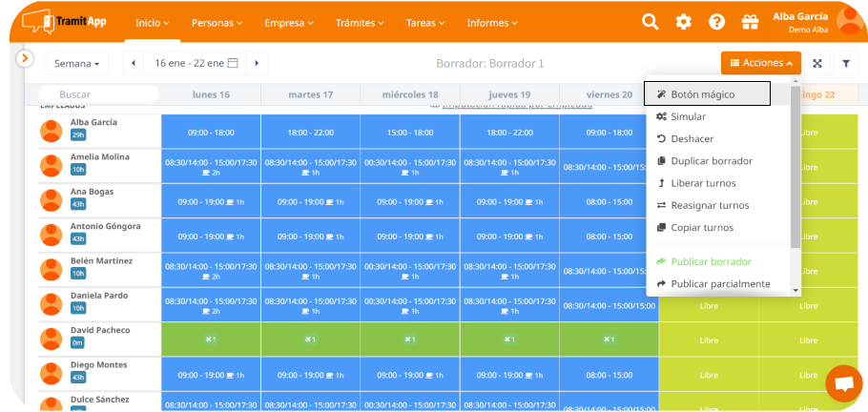This screenshot has height=412, width=868.
Task: Go to next week arrow
Action: [x=256, y=64]
